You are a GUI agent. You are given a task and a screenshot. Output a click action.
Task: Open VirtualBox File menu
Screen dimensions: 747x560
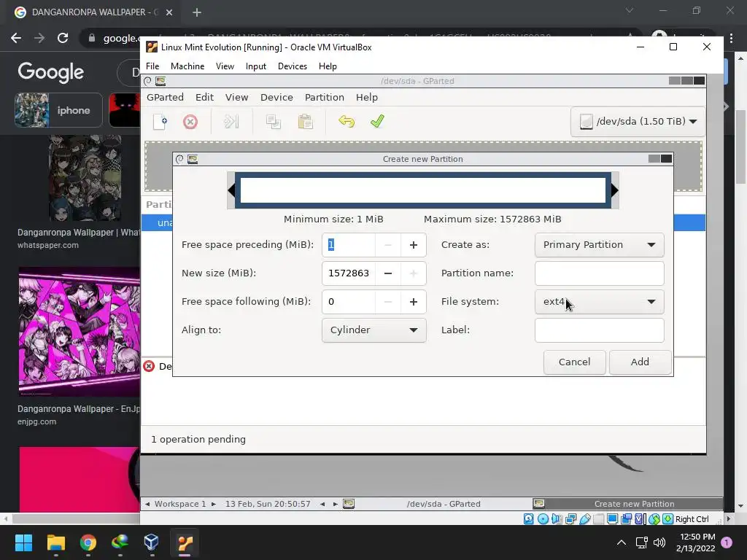tap(152, 66)
